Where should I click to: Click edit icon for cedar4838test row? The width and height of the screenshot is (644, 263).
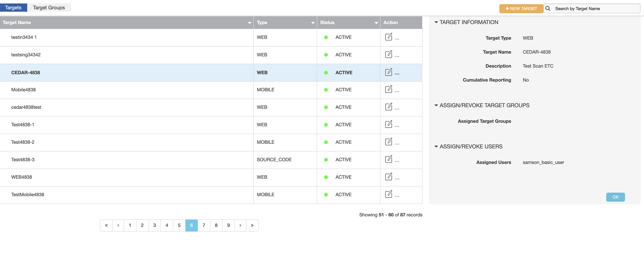[x=389, y=107]
